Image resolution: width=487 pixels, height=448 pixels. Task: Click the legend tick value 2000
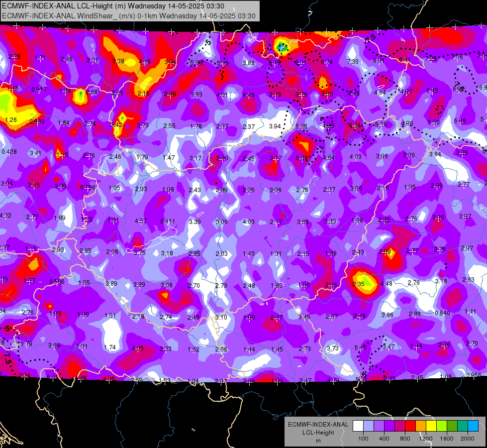click(x=468, y=439)
